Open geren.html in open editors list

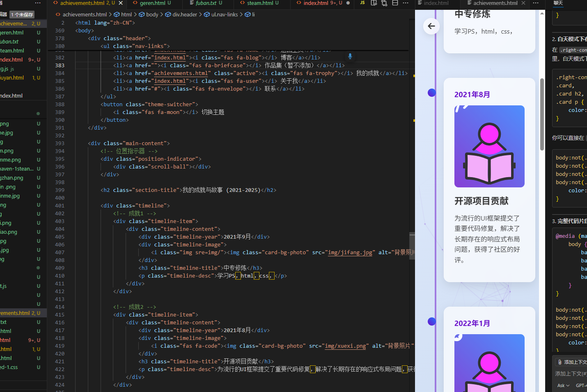point(23,32)
